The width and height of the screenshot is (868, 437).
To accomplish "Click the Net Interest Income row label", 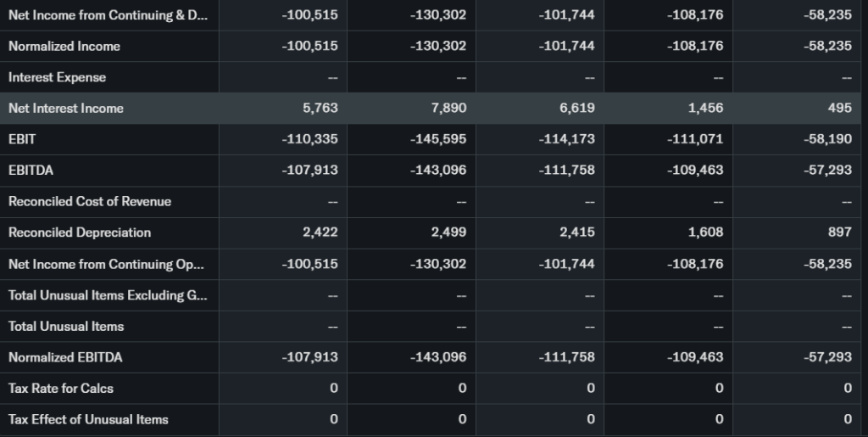I will pos(66,108).
